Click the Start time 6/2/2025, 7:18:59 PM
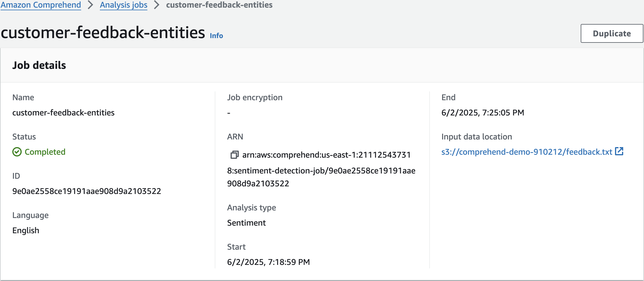Viewport: 644px width, 281px height. click(268, 262)
